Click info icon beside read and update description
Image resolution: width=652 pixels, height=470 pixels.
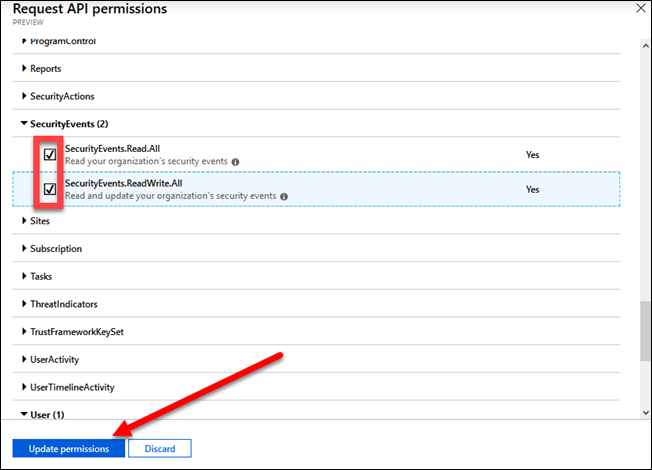pos(284,196)
